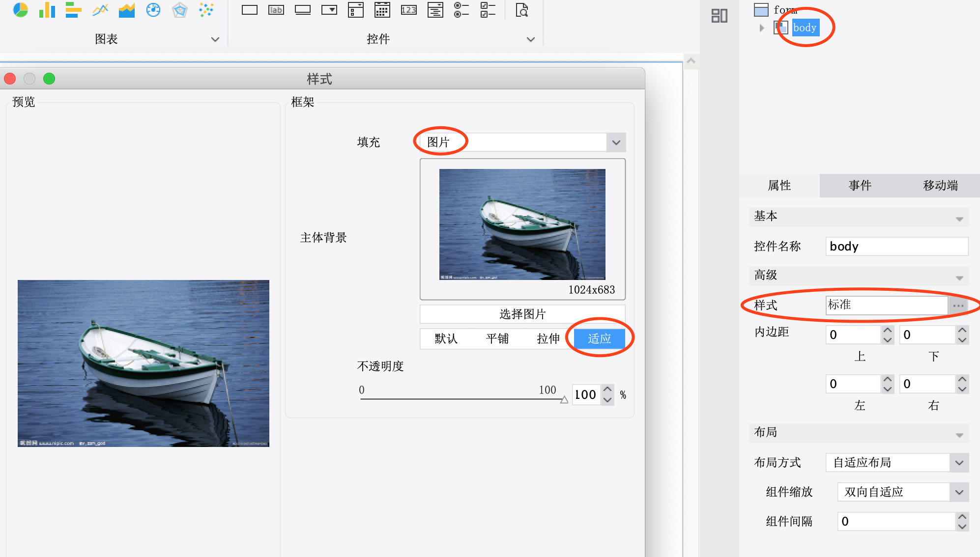Add a checkbox group widget

pos(488,10)
